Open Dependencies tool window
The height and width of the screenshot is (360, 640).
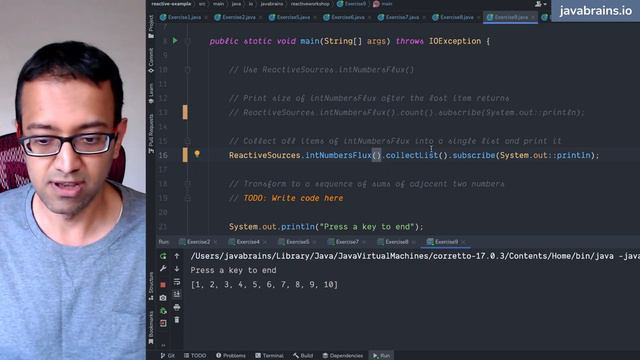click(343, 356)
